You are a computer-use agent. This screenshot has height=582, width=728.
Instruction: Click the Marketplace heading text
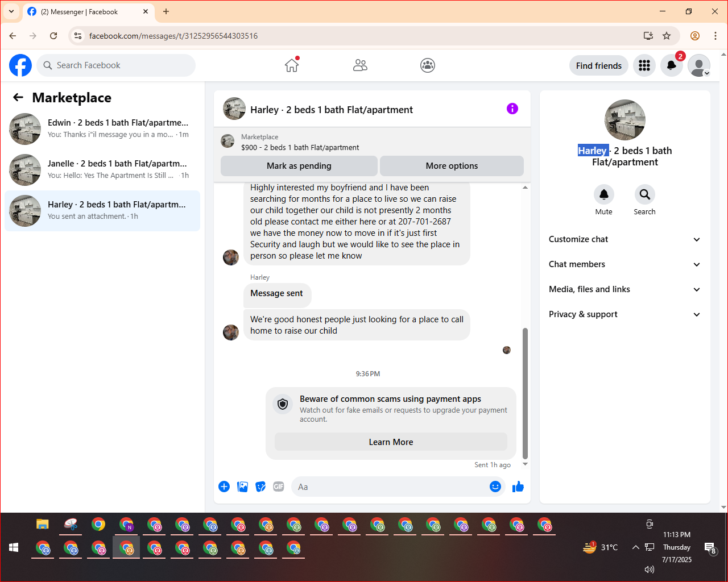pyautogui.click(x=72, y=97)
